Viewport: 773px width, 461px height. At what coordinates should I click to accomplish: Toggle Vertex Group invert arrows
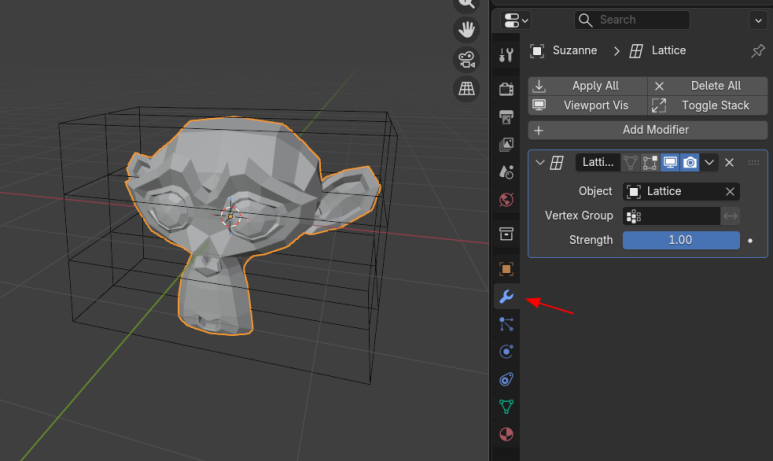[x=730, y=216]
